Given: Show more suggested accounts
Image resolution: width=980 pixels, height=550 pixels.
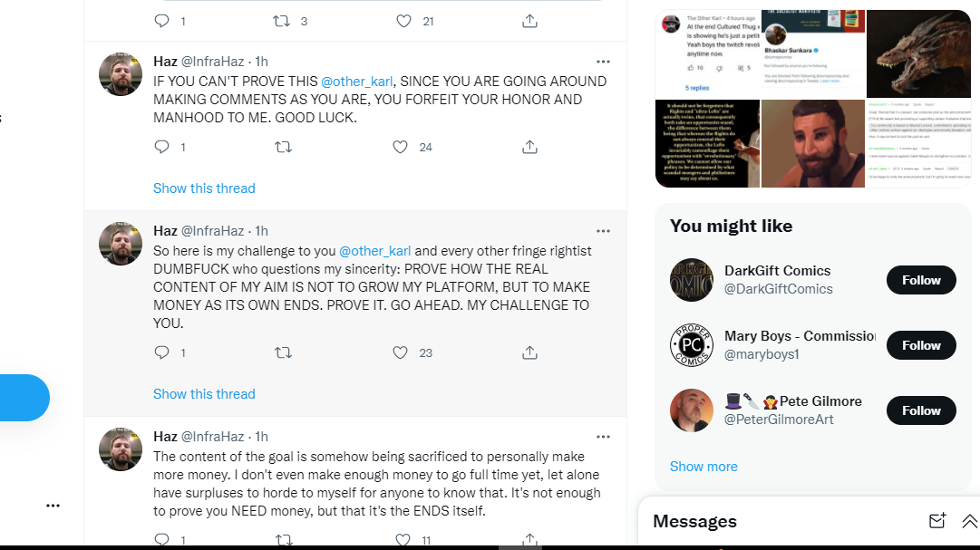Looking at the screenshot, I should coord(703,467).
